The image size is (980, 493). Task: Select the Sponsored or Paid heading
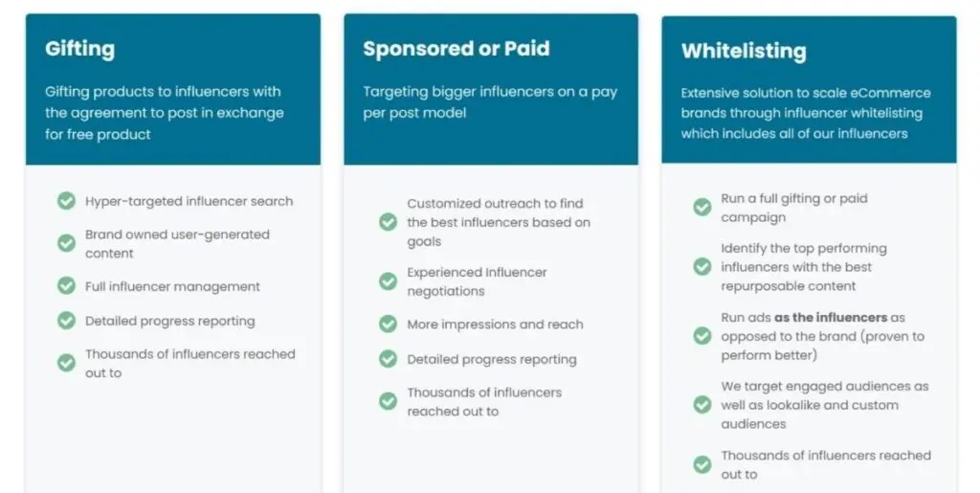click(x=456, y=49)
